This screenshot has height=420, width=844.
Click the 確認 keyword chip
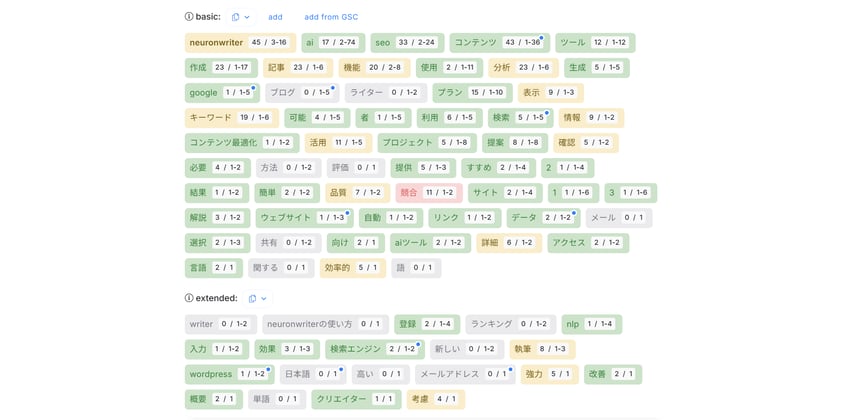586,143
